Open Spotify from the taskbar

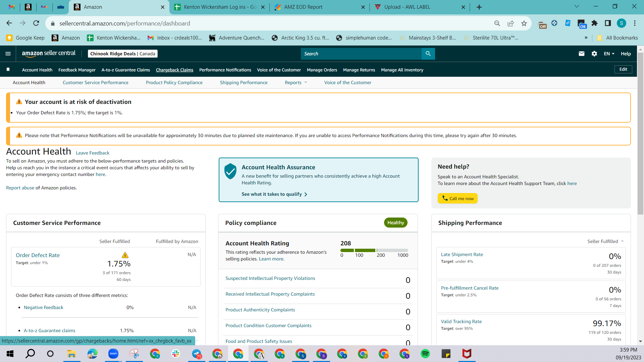(425, 354)
